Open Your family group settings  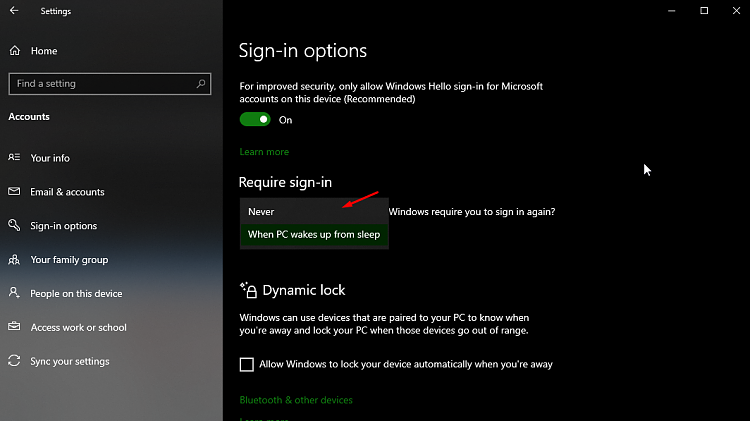click(x=69, y=260)
